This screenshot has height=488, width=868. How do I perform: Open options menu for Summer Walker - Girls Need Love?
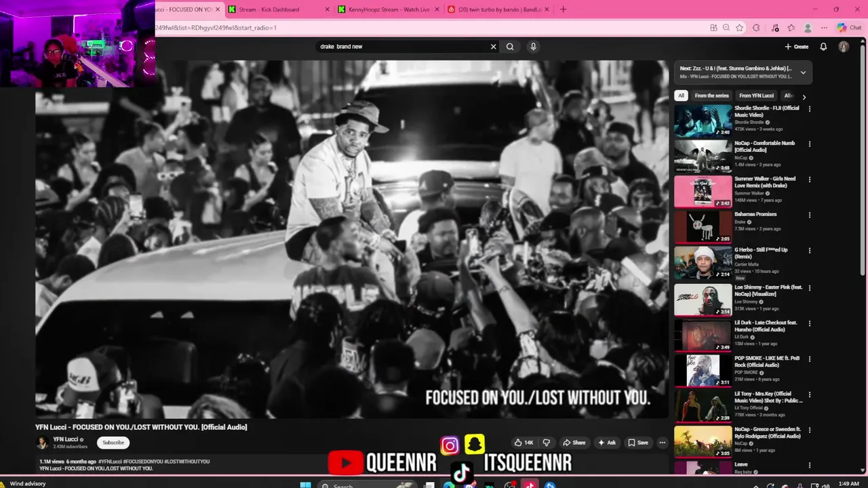(809, 180)
